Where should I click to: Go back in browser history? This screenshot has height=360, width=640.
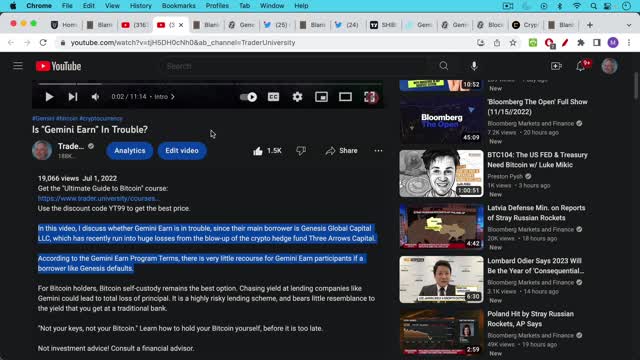pyautogui.click(x=11, y=42)
